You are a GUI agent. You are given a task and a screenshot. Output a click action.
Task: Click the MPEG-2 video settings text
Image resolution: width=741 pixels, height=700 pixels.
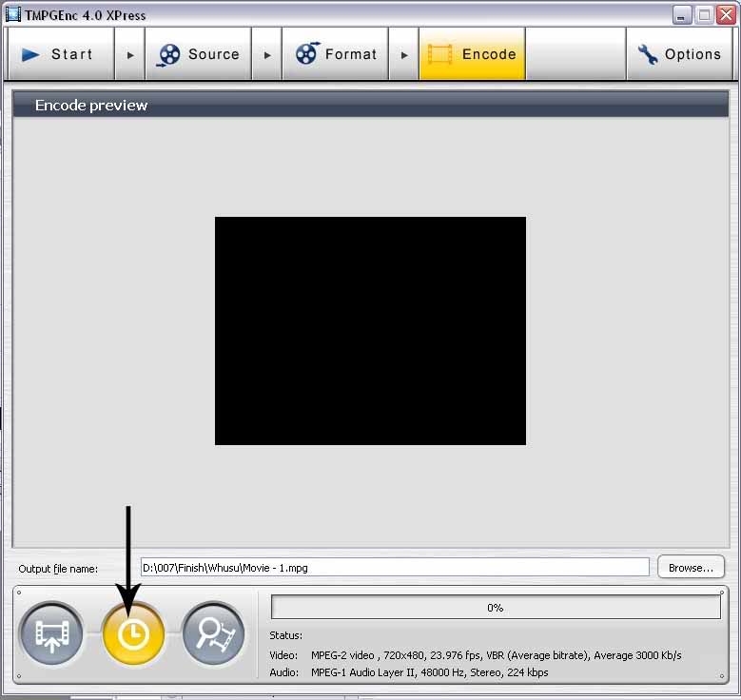(x=497, y=655)
